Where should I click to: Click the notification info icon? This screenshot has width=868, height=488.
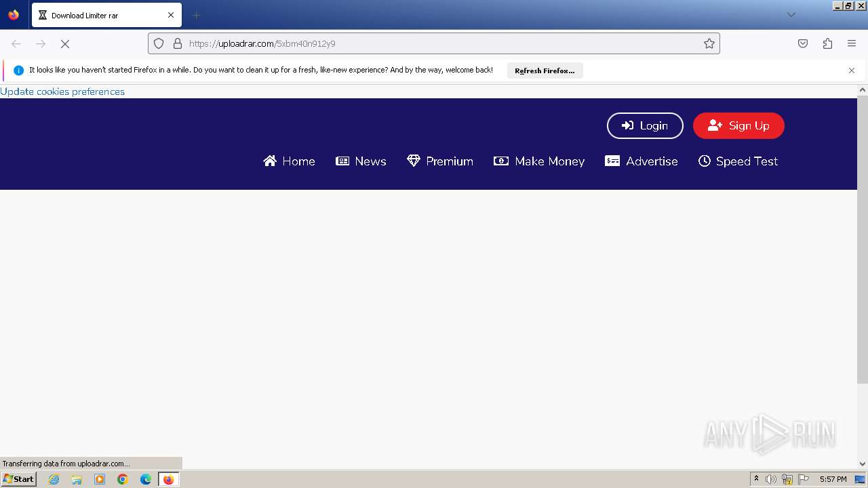[18, 70]
